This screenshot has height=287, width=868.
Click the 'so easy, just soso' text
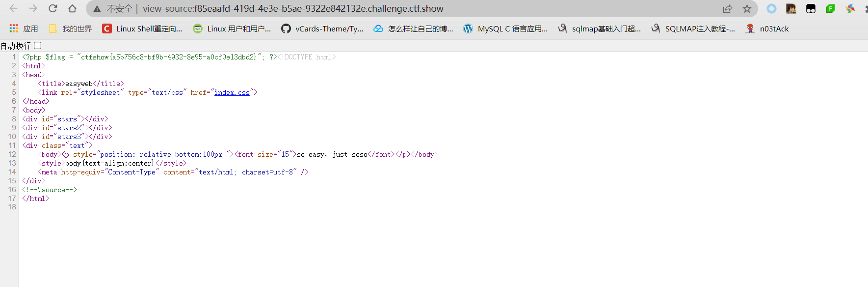tap(332, 154)
